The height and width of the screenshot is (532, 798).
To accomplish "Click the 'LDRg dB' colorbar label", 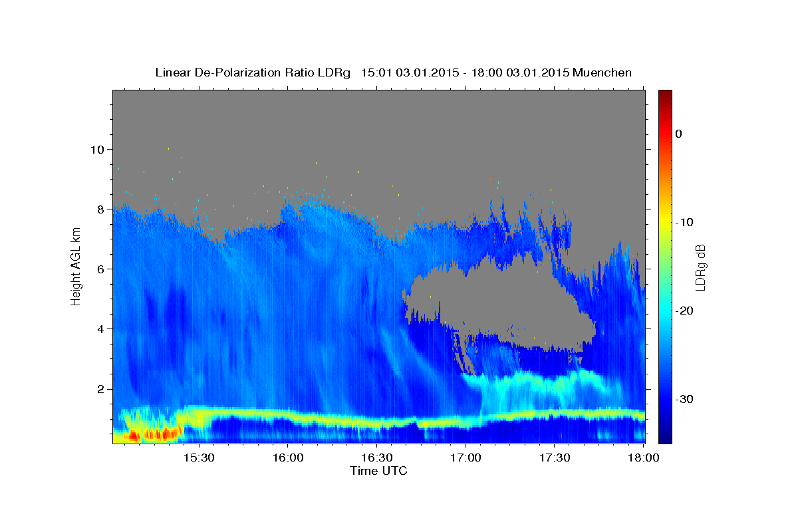I will (700, 267).
